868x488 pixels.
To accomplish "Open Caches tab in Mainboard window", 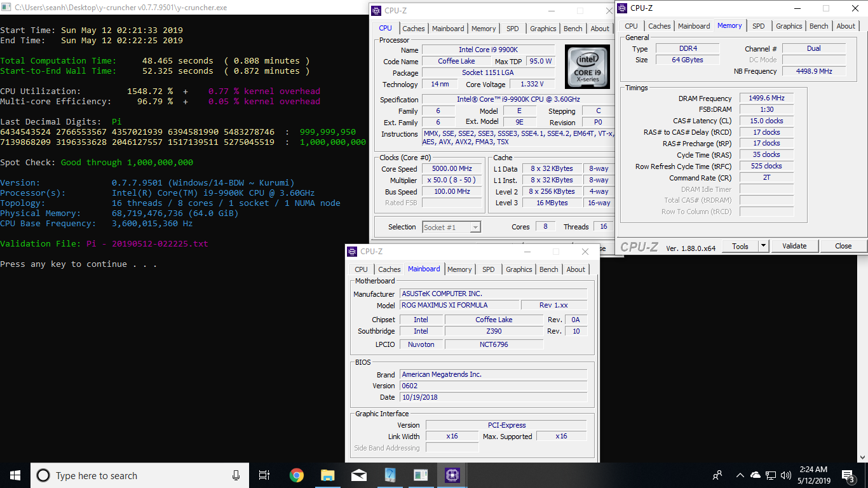I will (x=390, y=269).
